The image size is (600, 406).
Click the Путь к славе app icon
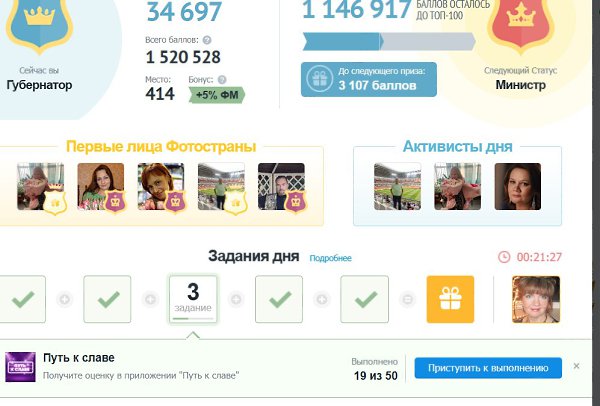pyautogui.click(x=20, y=367)
